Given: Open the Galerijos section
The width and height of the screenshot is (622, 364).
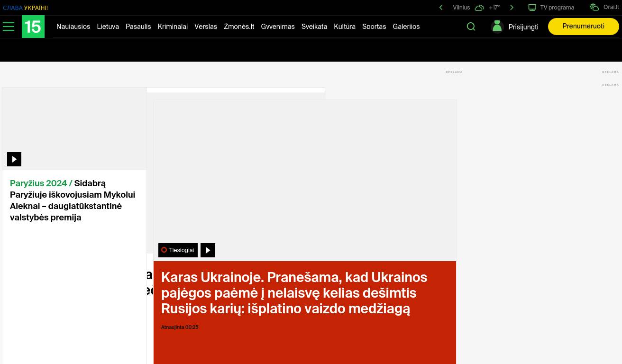Looking at the screenshot, I should [x=406, y=27].
